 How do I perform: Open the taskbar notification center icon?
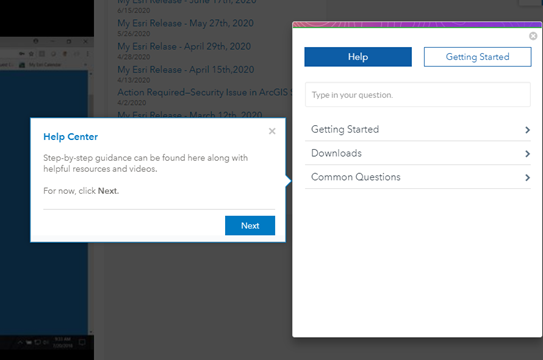[x=82, y=342]
